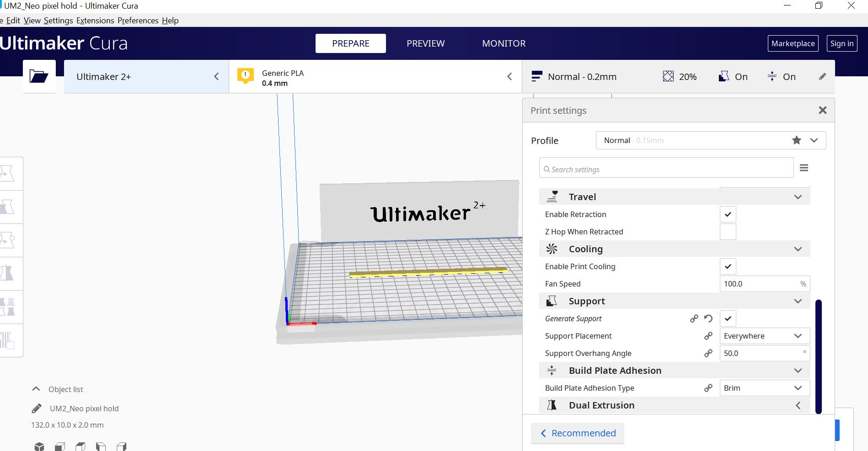Open the settings visibility hamburger menu
The image size is (868, 451).
804,168
